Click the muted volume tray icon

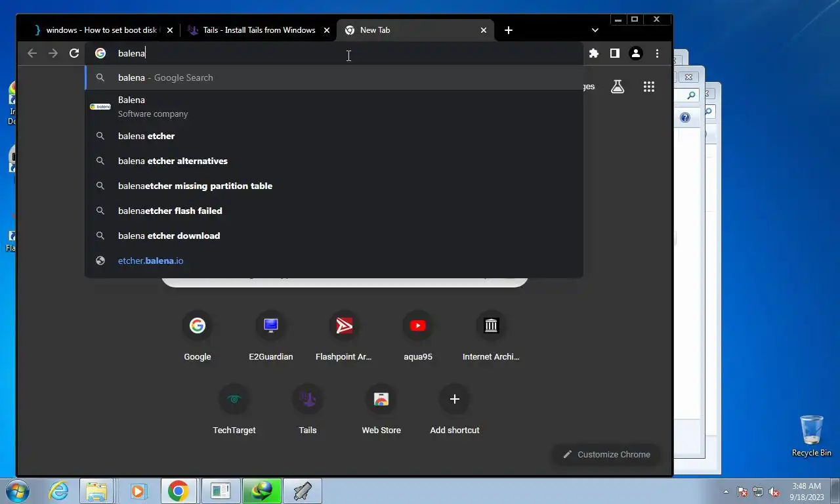(x=774, y=492)
